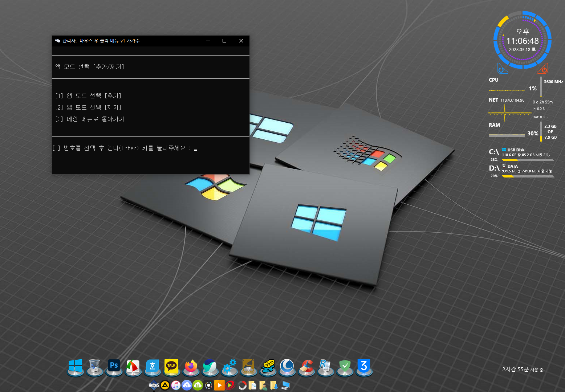The width and height of the screenshot is (565, 392).
Task: Launch Photoshop from the dock
Action: coord(114,367)
